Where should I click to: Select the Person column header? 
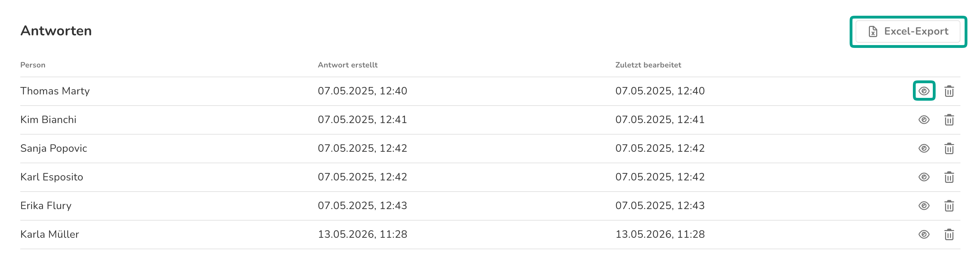[x=33, y=65]
